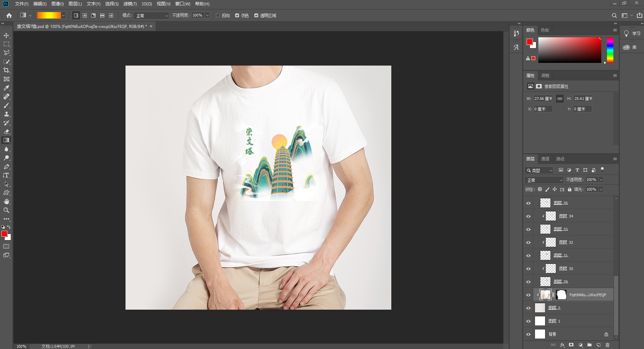Select the Horizontal Type tool

(x=6, y=175)
